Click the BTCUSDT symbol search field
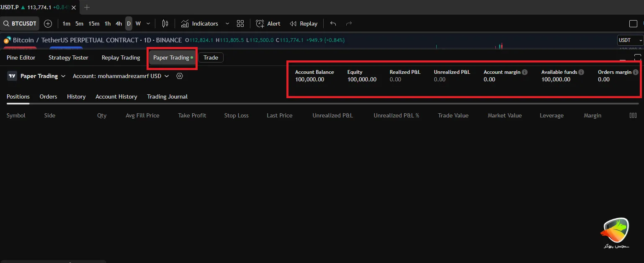 pyautogui.click(x=20, y=23)
